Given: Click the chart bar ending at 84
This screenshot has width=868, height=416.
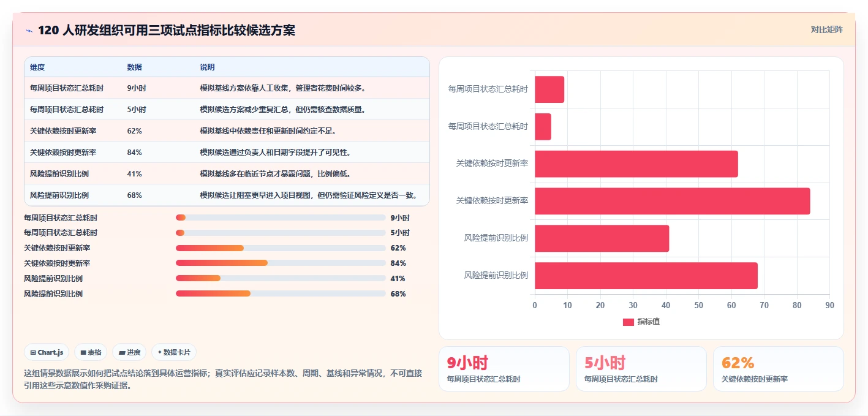Looking at the screenshot, I should coord(673,201).
